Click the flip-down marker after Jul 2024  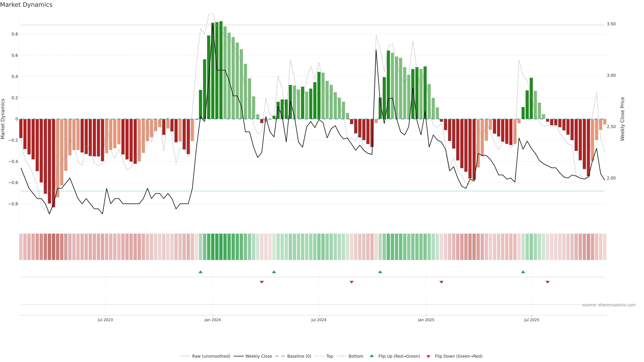point(352,282)
